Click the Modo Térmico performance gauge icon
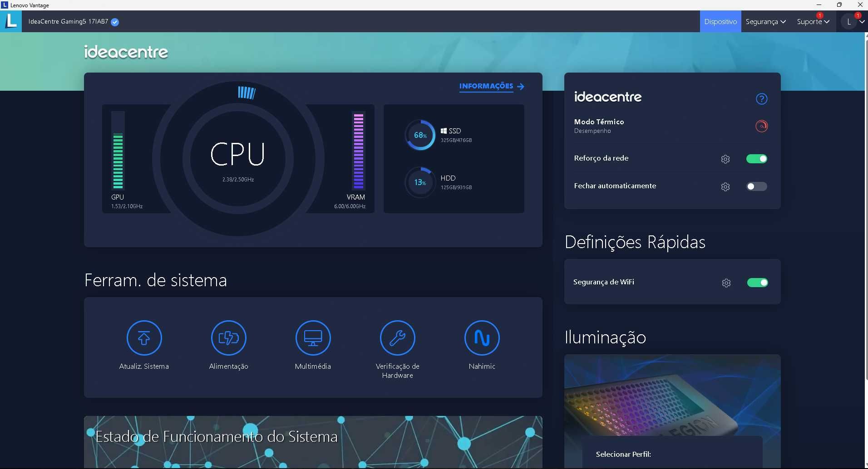The height and width of the screenshot is (469, 868). point(761,126)
